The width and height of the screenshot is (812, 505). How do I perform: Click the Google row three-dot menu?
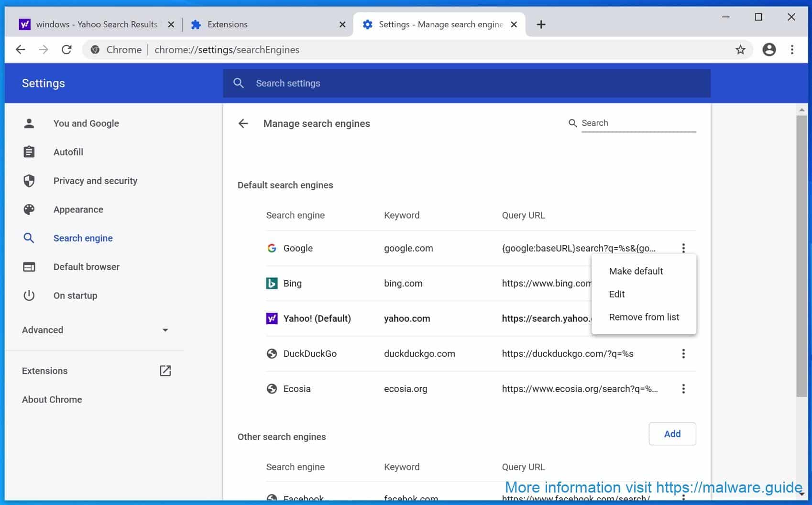pyautogui.click(x=683, y=248)
